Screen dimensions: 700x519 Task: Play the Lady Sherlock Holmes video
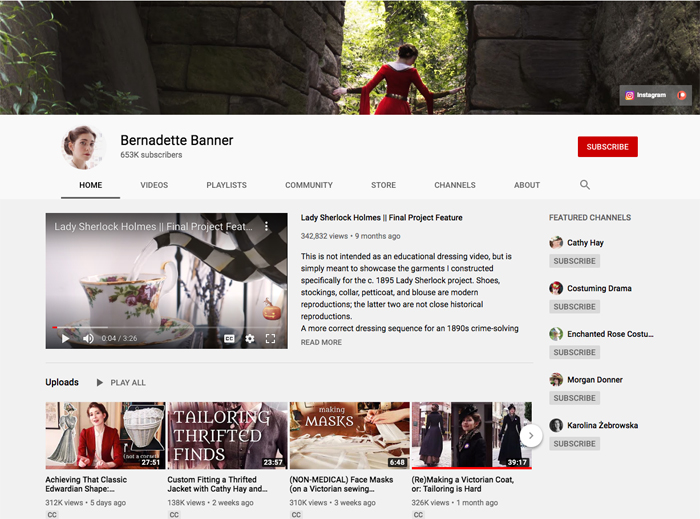66,339
